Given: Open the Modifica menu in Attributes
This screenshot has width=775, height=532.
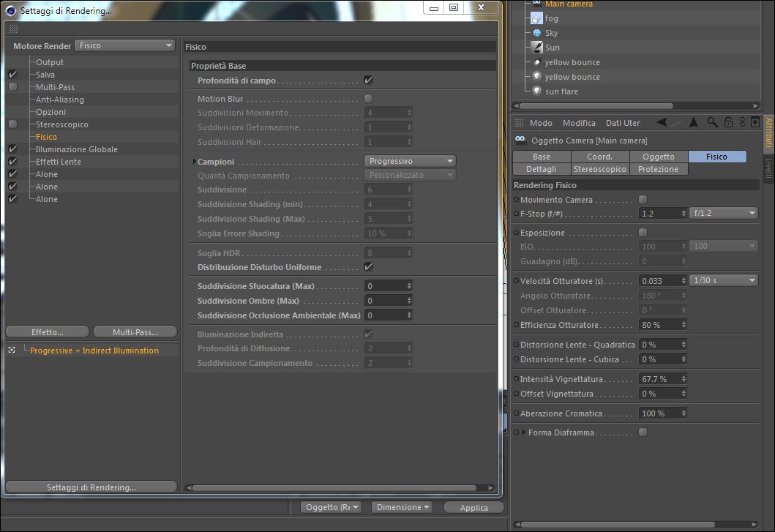Looking at the screenshot, I should coord(579,123).
